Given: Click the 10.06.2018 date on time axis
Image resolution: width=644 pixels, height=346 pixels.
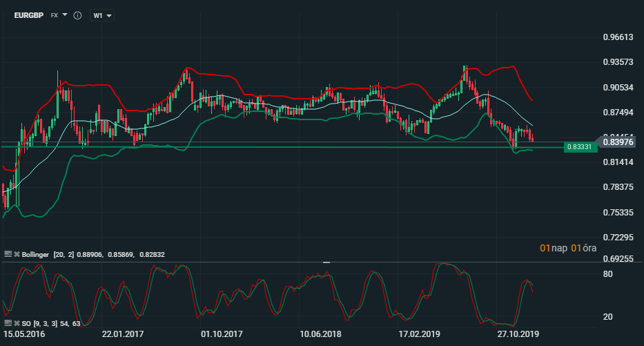Looking at the screenshot, I should pos(322,333).
